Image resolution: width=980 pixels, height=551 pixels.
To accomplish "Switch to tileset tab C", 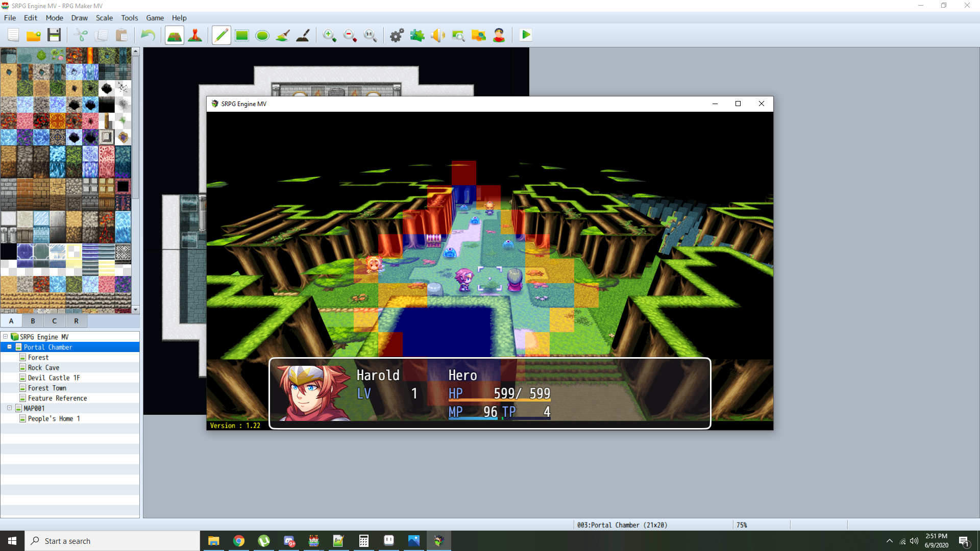I will (55, 321).
